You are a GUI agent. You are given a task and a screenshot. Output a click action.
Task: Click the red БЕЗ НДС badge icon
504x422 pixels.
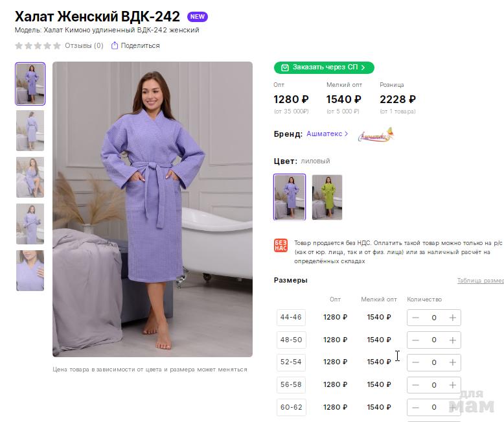tap(281, 246)
